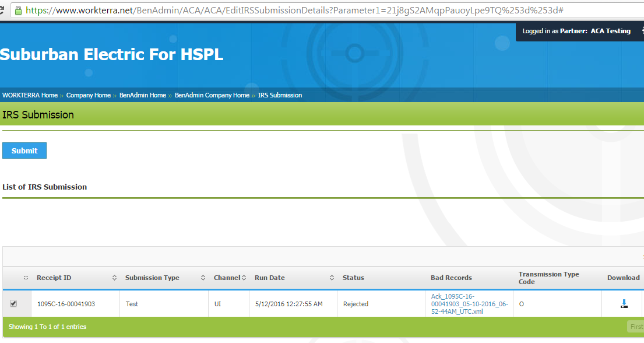This screenshot has height=343, width=644.
Task: Open BenAdmin Company Home breadcrumb
Action: pos(212,95)
